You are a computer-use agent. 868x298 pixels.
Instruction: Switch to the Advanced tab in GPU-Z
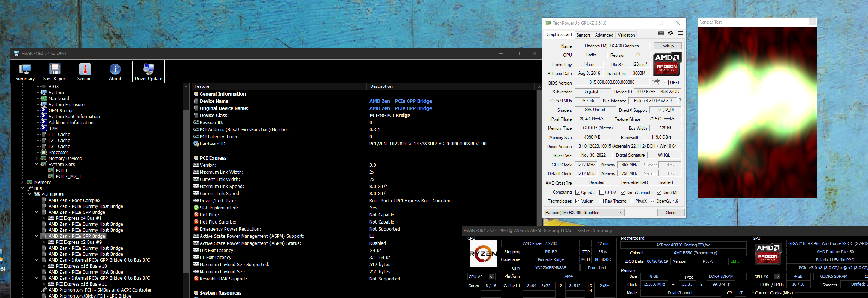604,35
